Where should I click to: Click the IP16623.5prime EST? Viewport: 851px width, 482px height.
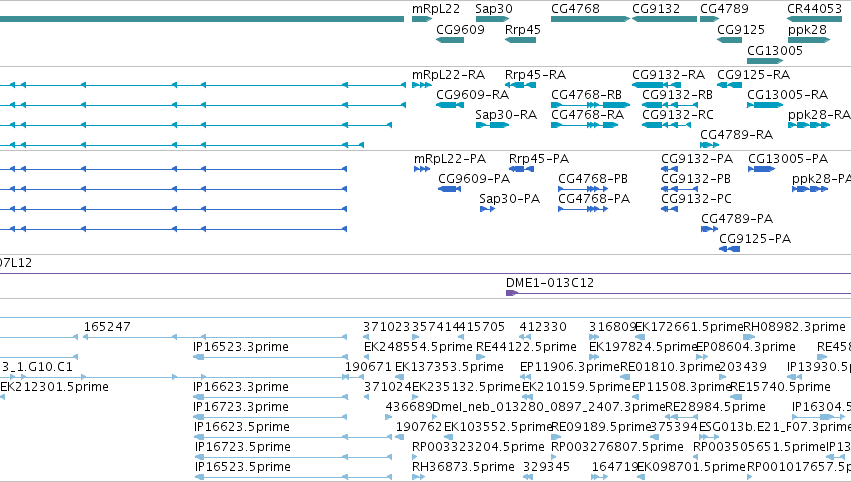(242, 427)
